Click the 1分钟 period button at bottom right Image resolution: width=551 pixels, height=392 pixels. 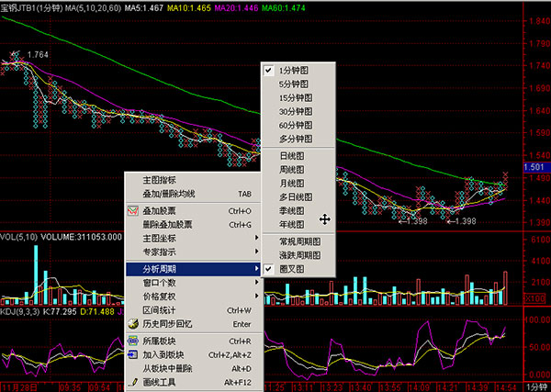point(537,387)
